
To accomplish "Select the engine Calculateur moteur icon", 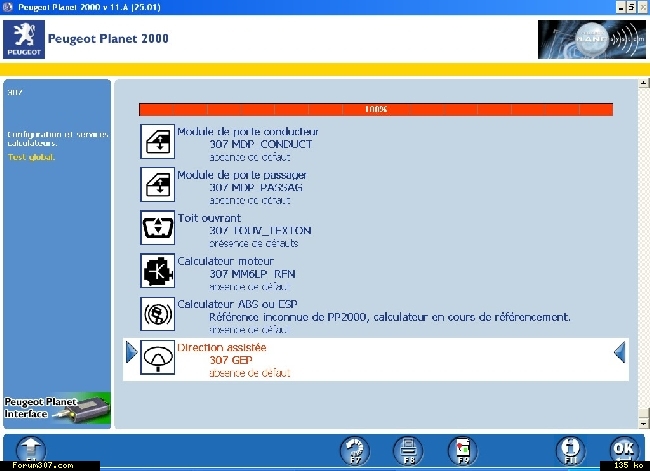I will pyautogui.click(x=157, y=271).
